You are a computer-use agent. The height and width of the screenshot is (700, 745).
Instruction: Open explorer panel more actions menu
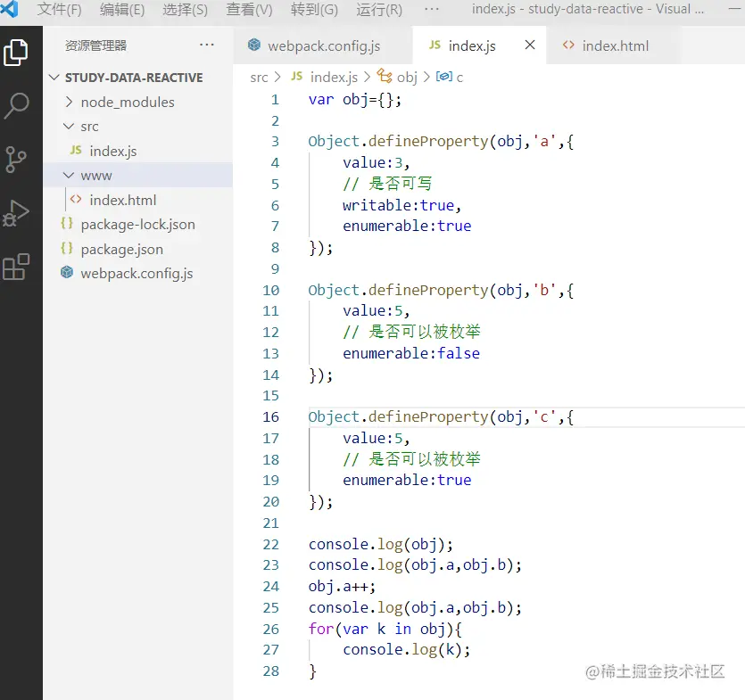207,45
